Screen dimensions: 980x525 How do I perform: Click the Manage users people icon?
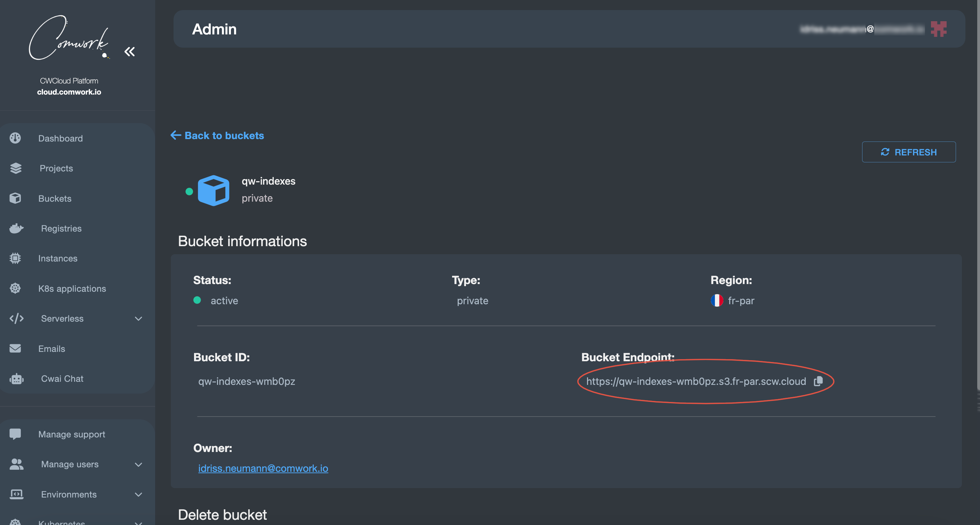pyautogui.click(x=16, y=464)
